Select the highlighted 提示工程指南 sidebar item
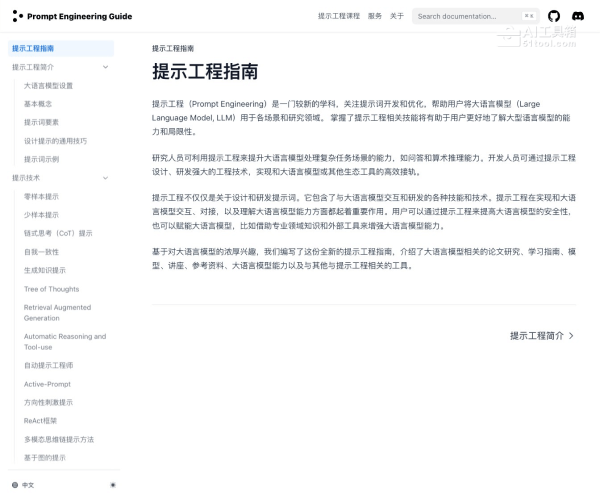The image size is (600, 500). [x=33, y=48]
